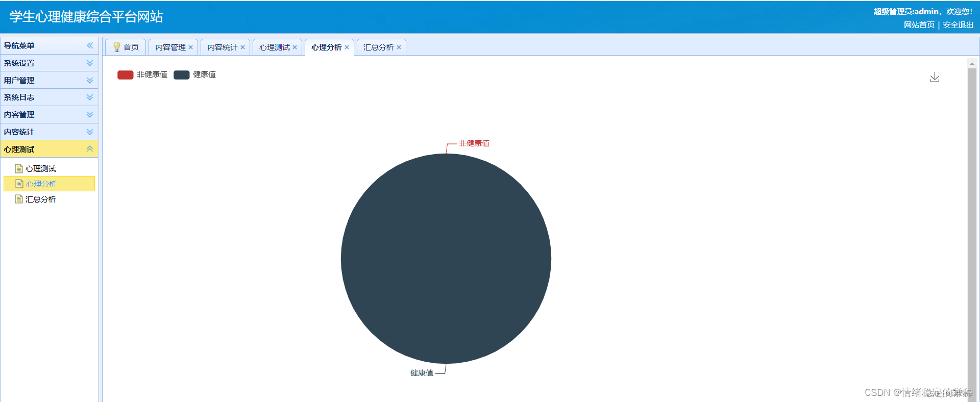Collapse the 心理测试 menu section
The height and width of the screenshot is (402, 980).
tap(90, 149)
